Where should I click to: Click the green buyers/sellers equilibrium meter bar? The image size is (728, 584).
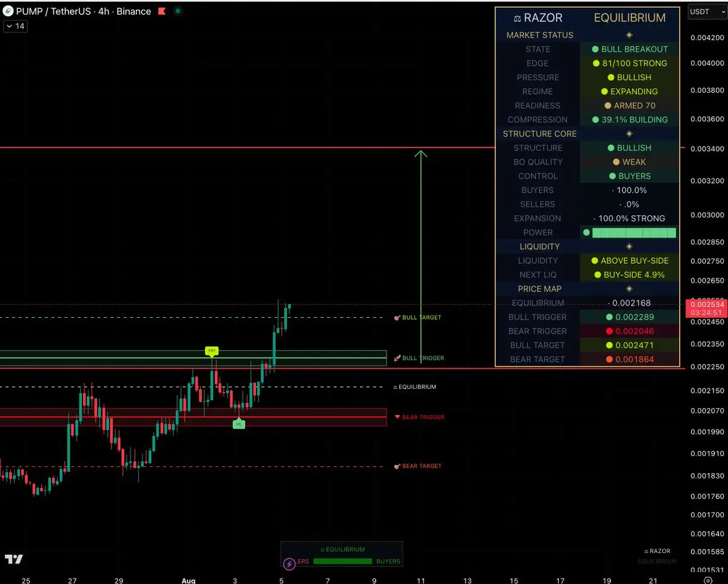click(x=343, y=562)
